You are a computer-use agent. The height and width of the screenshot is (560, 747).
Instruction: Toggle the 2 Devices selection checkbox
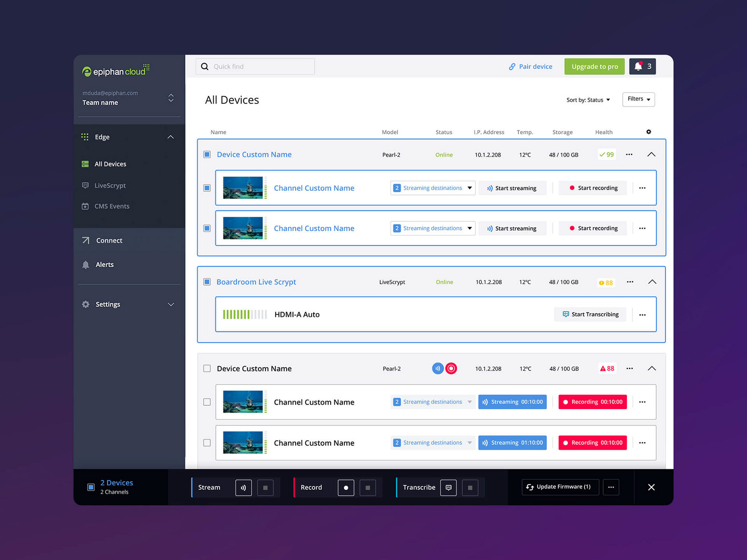(91, 487)
